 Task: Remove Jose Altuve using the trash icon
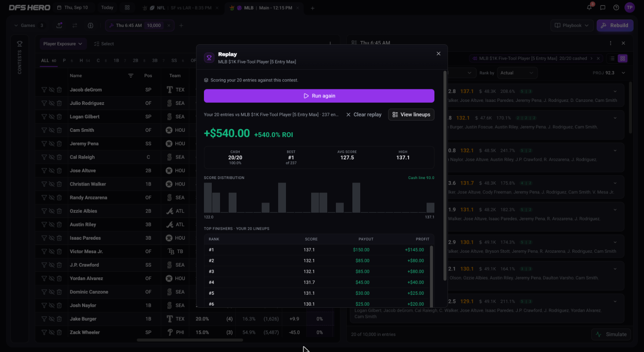[59, 170]
